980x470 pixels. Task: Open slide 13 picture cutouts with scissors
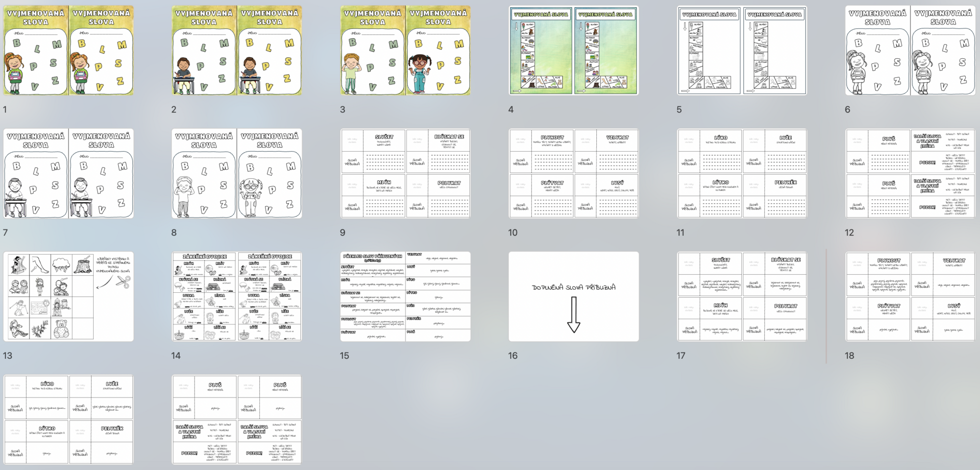click(x=69, y=296)
